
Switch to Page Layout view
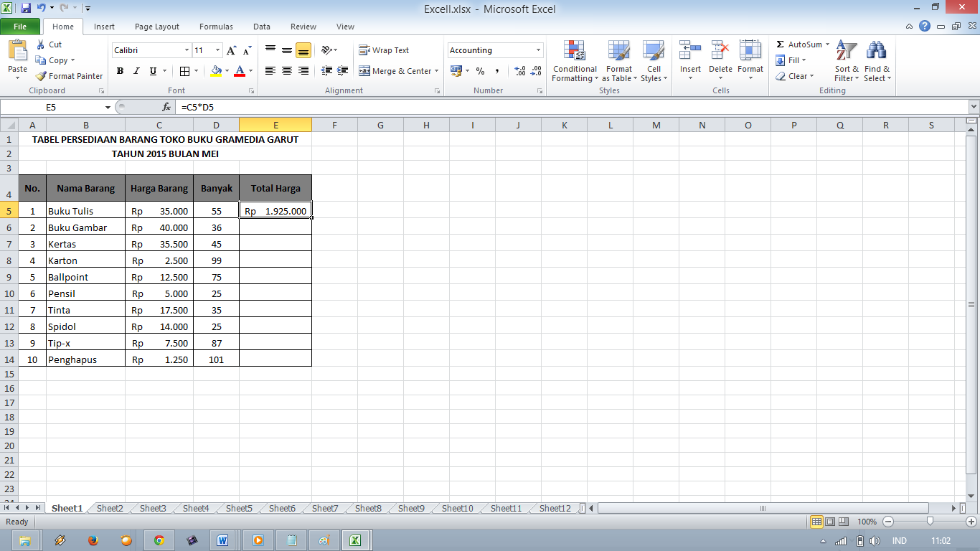point(829,522)
